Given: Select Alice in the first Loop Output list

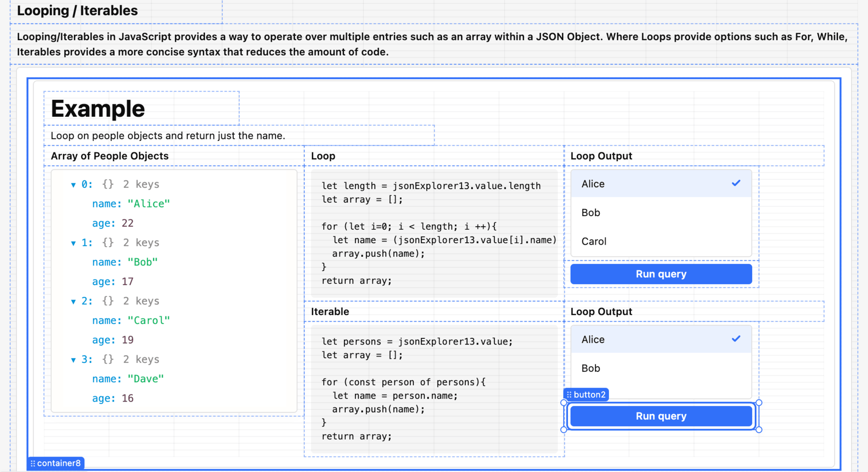Looking at the screenshot, I should click(661, 184).
